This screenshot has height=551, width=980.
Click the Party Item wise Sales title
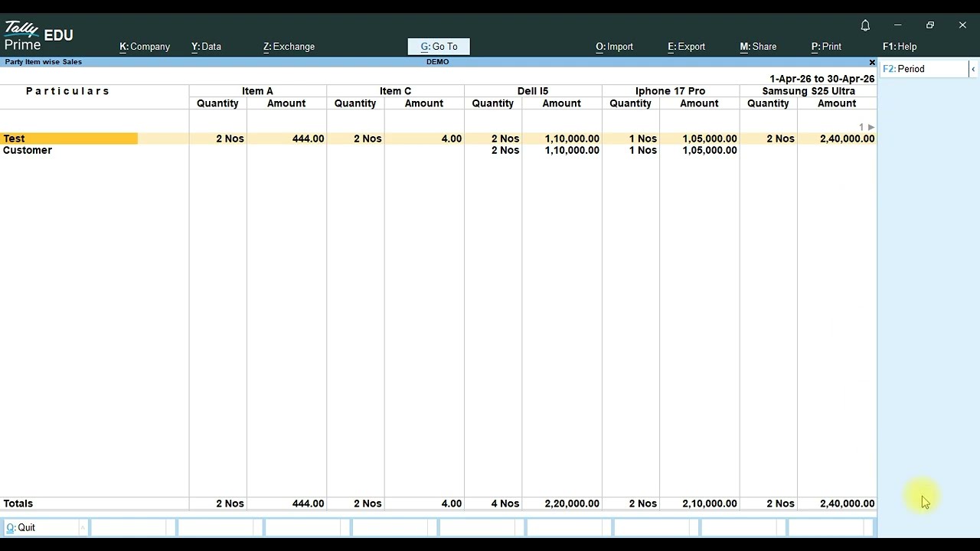[44, 62]
